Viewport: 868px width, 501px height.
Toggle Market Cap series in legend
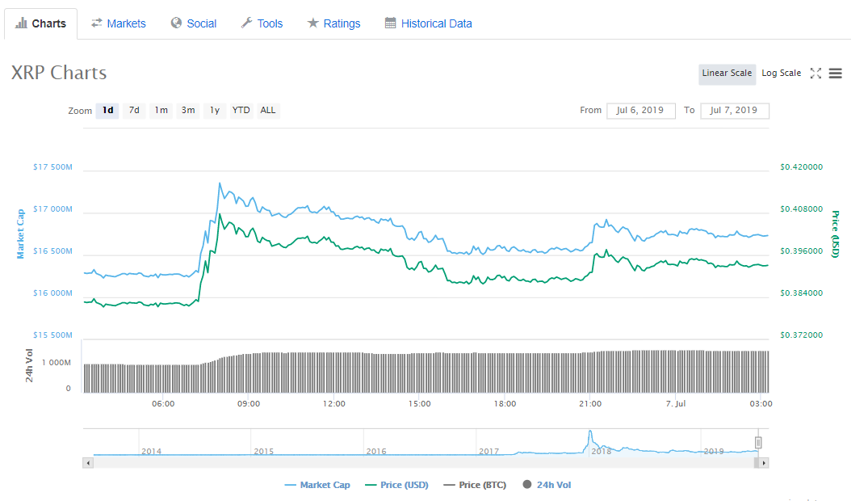(317, 485)
